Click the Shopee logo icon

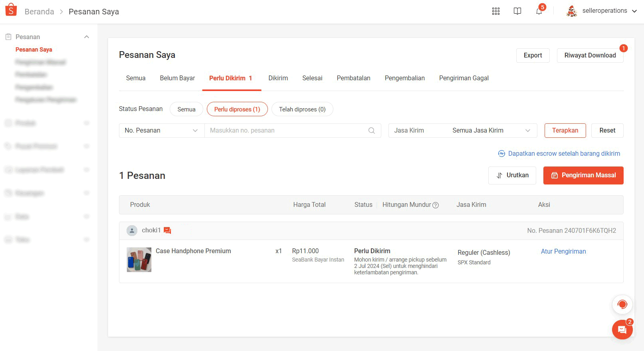point(11,10)
